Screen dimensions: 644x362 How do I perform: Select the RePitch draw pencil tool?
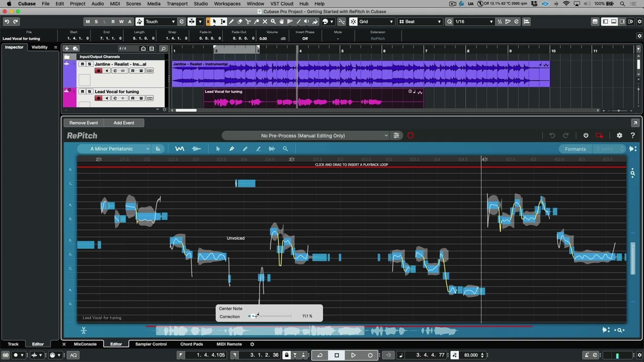(245, 149)
